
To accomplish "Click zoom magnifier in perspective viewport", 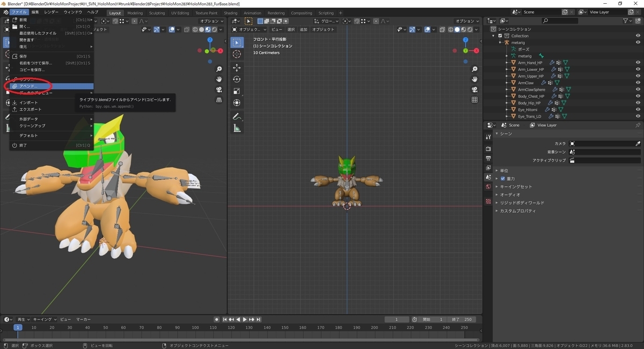I will click(219, 69).
